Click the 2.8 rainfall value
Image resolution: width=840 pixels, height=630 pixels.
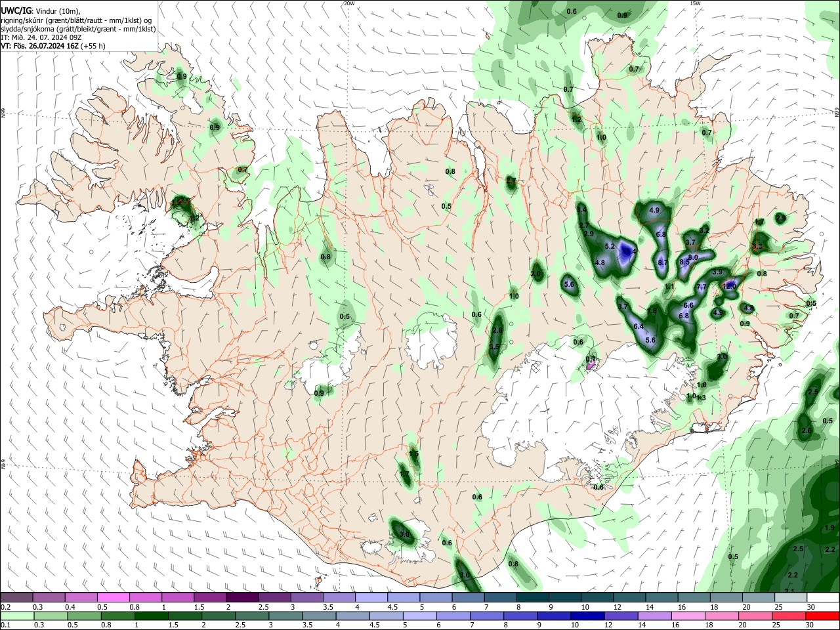[x=497, y=330]
